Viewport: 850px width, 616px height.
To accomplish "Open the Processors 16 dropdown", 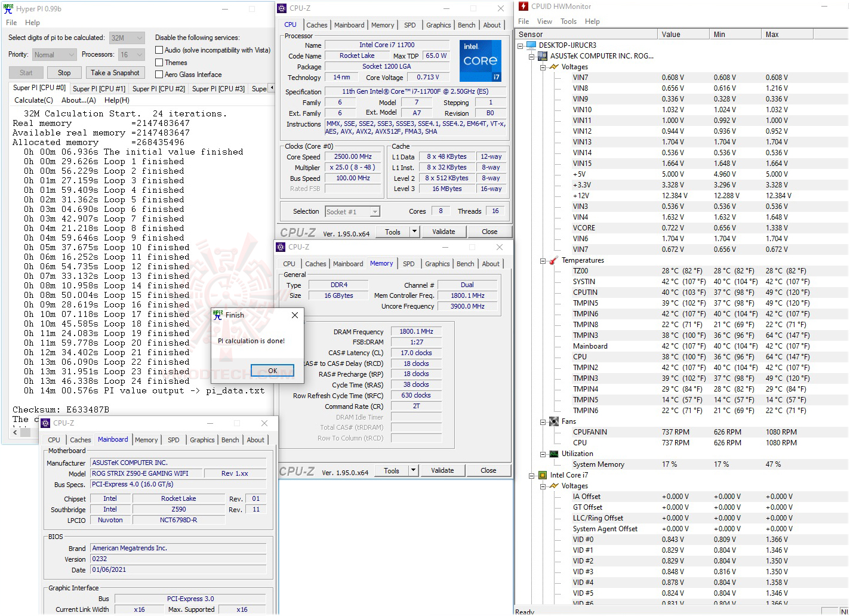I will [132, 55].
